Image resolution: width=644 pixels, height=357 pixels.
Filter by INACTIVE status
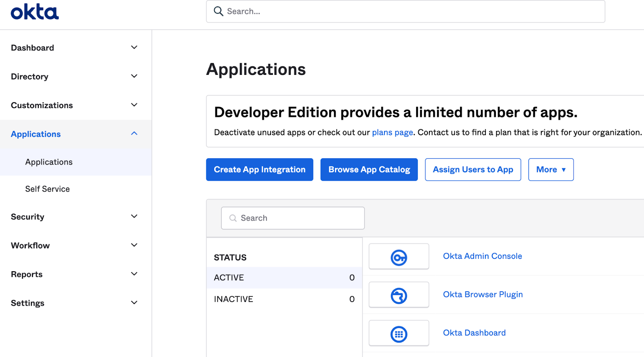pos(284,299)
